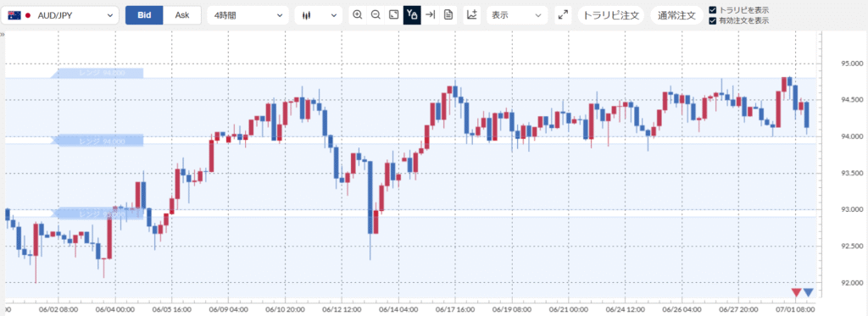Open the candlestick chart type dropdown
This screenshot has height=316, width=868.
319,15
